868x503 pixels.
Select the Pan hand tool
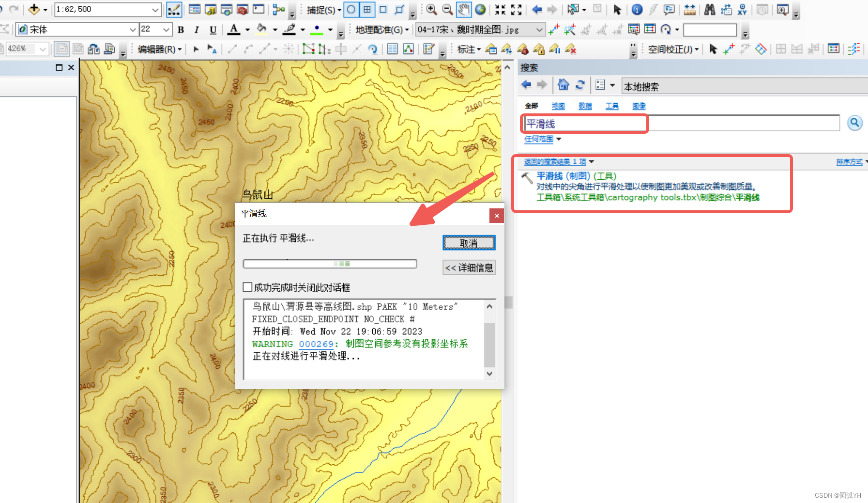pos(464,9)
